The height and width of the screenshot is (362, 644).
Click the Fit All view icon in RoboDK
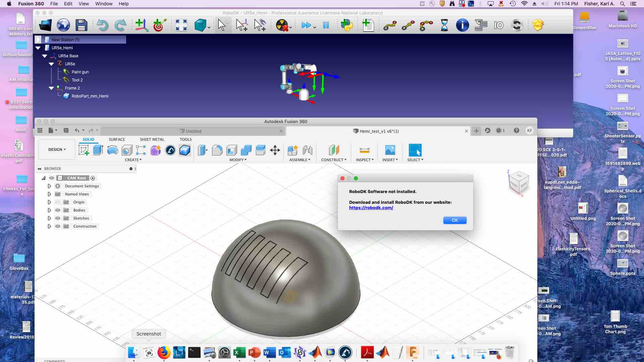[181, 25]
